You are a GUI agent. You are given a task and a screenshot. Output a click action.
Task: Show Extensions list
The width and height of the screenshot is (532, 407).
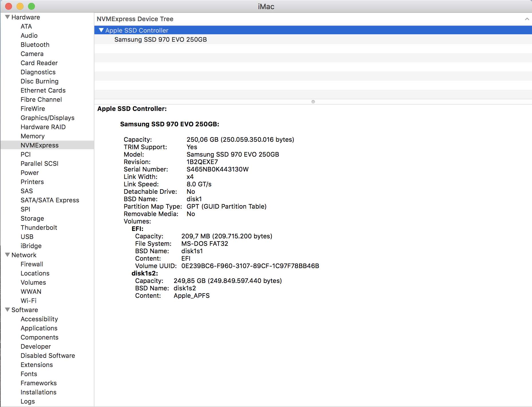[37, 365]
